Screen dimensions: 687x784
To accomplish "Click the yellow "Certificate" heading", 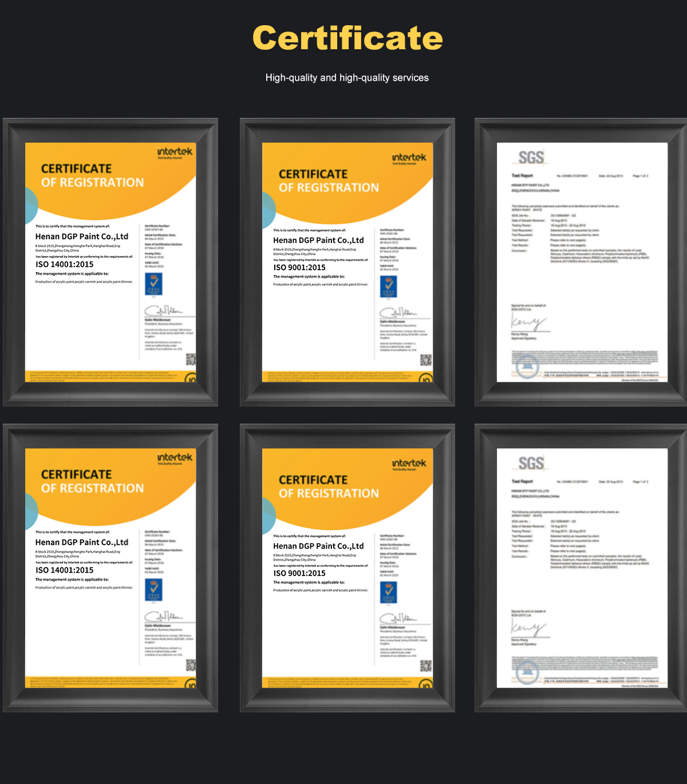I will 348,38.
